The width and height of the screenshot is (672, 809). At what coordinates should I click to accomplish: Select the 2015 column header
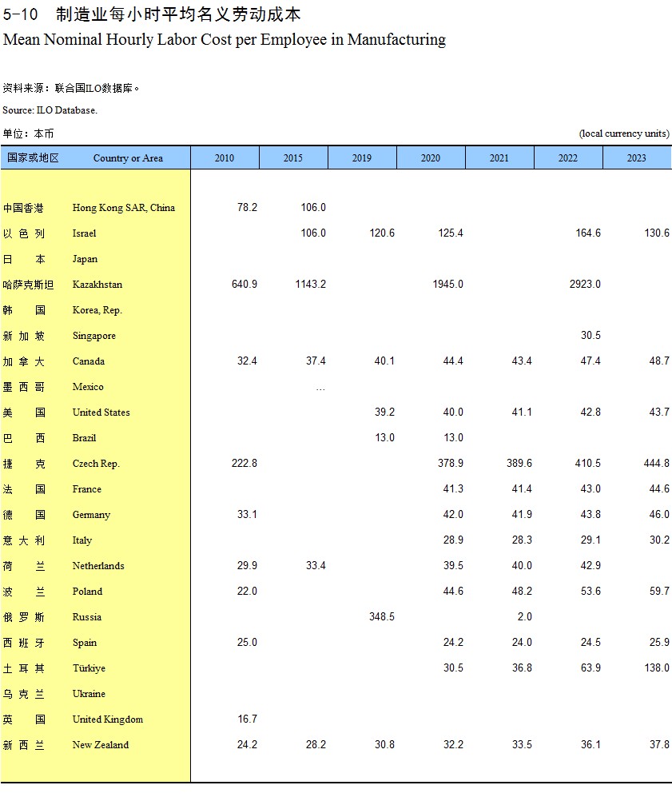point(293,158)
